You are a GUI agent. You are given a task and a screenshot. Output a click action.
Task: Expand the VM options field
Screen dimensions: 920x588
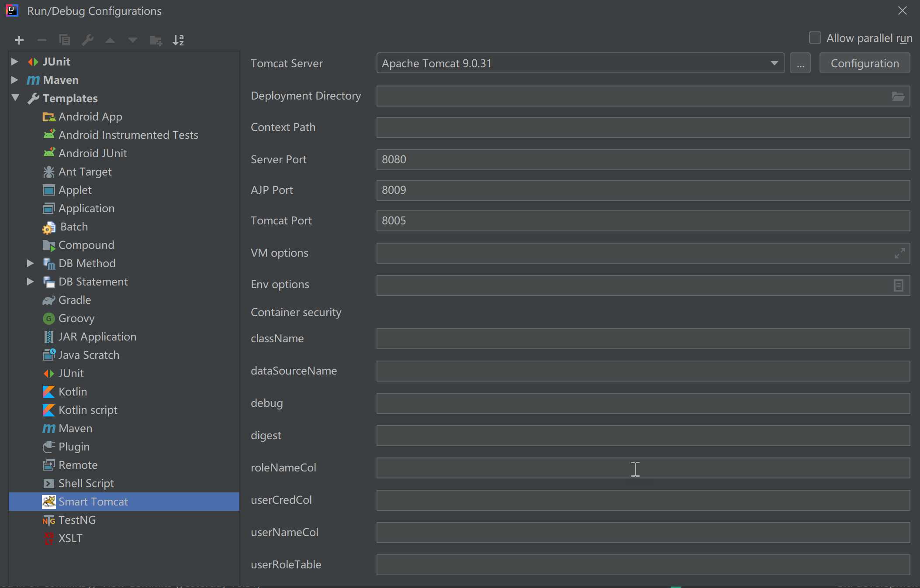[x=899, y=253]
